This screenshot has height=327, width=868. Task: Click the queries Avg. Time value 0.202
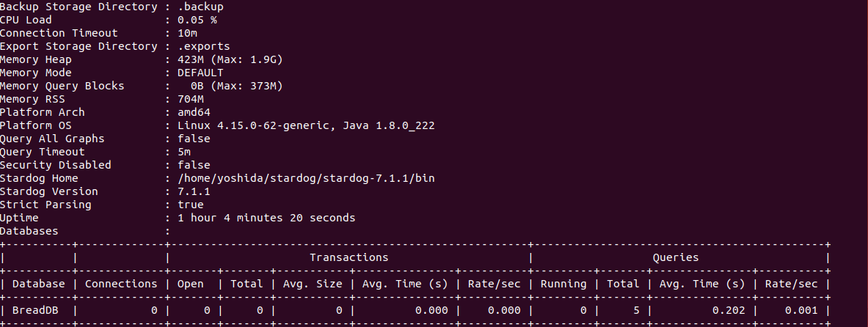point(729,310)
